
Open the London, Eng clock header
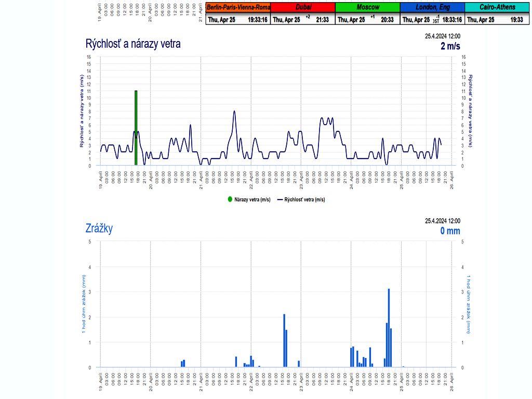[x=432, y=7]
